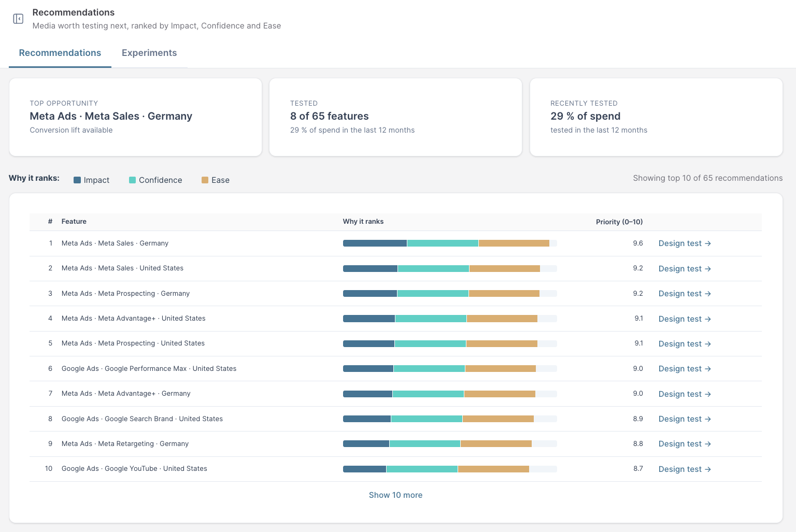Screen dimensions: 796x532
Task: Select row Meta Ads · Meta Sales · United States
Action: pyautogui.click(x=395, y=268)
